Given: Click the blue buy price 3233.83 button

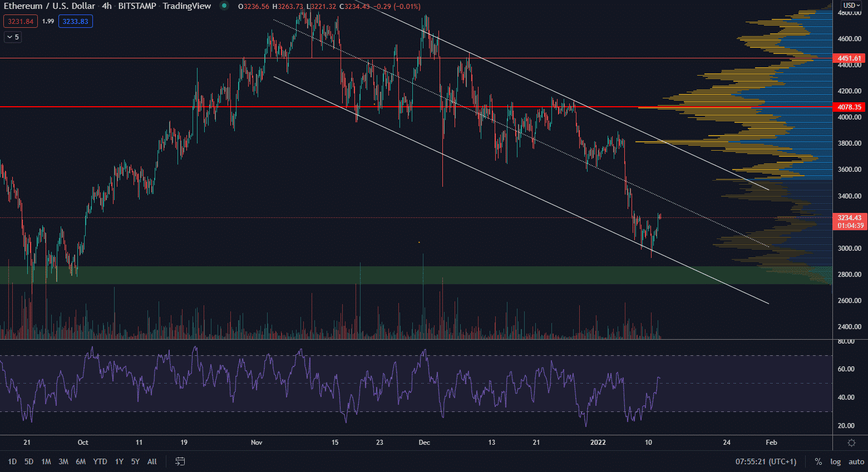Looking at the screenshot, I should coord(75,22).
